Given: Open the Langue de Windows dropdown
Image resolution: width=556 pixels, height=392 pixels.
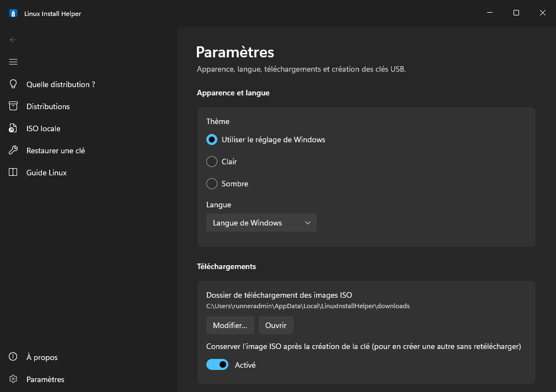Looking at the screenshot, I should [x=261, y=223].
